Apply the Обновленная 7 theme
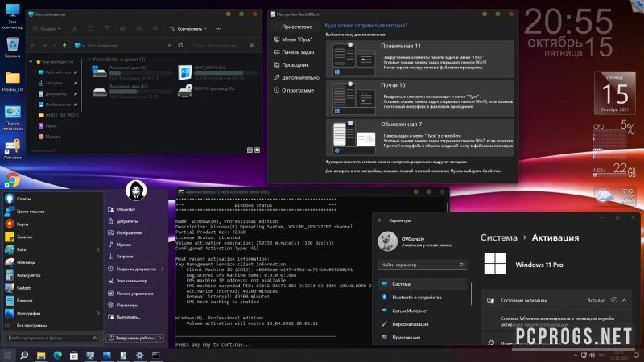644x362 pixels. pos(419,138)
